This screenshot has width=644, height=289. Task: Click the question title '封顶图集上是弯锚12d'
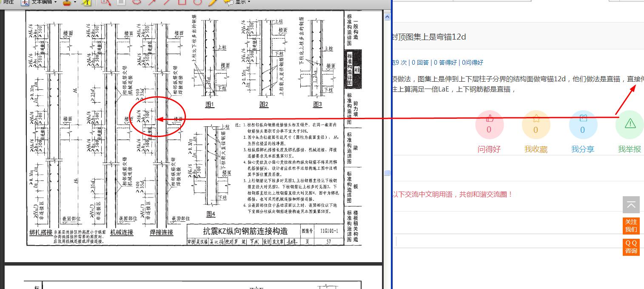tap(429, 37)
